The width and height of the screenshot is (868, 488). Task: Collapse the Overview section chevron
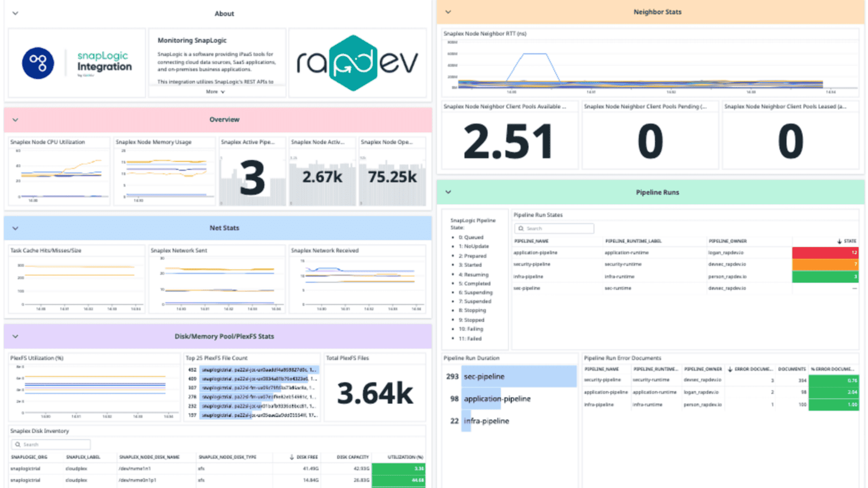[15, 120]
